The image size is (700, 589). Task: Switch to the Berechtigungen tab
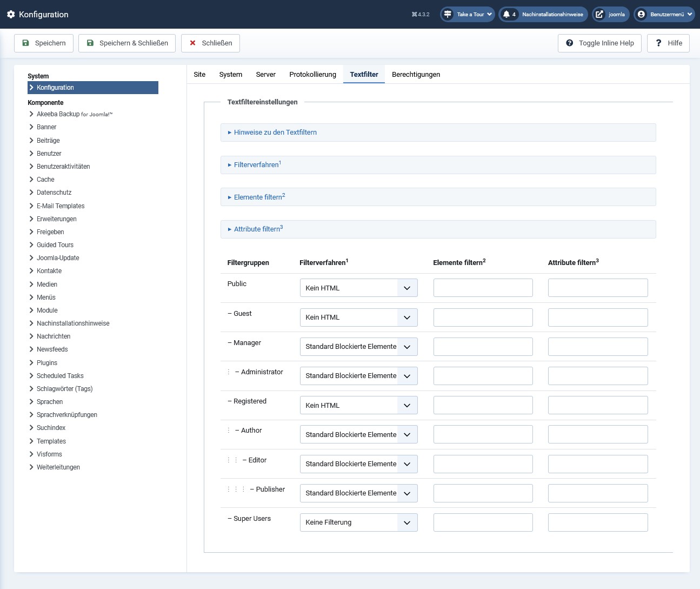416,74
